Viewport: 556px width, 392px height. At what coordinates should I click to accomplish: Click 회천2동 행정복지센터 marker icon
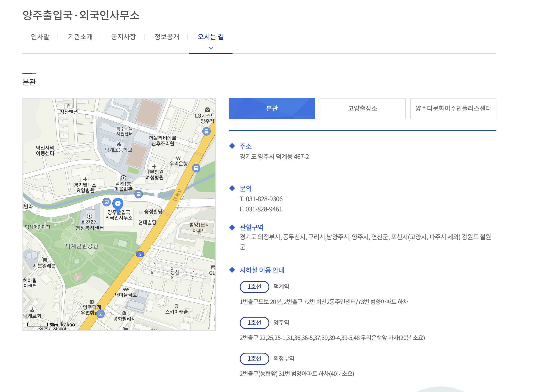click(89, 216)
